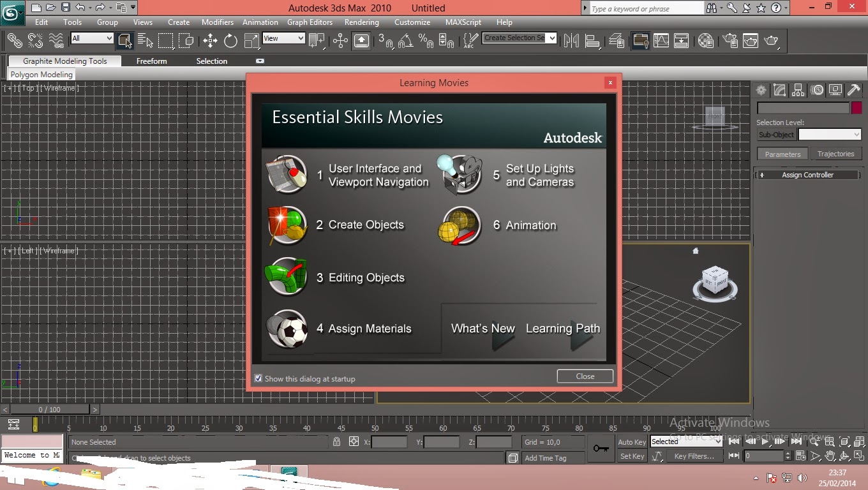Open the Modifiers menu
Screen dimensions: 868x490
[x=218, y=22]
